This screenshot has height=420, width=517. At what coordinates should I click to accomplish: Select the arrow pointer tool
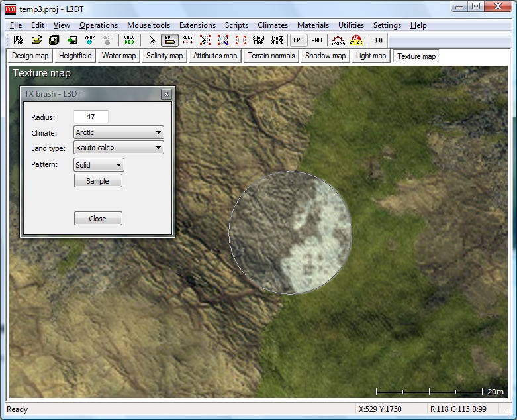click(152, 40)
